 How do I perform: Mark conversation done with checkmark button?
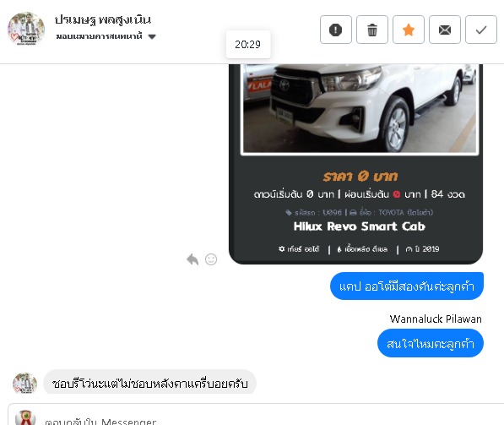click(481, 30)
